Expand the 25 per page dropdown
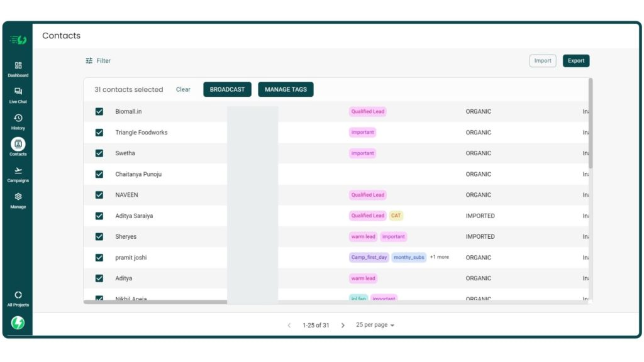This screenshot has width=644, height=362. (375, 326)
